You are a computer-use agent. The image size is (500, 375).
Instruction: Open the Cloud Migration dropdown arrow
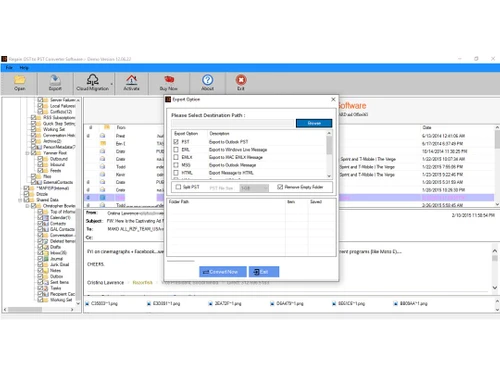pos(112,84)
